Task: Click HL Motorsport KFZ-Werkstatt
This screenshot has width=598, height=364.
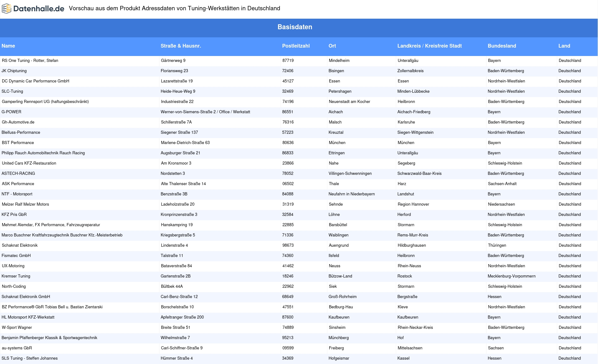Action: pyautogui.click(x=28, y=317)
